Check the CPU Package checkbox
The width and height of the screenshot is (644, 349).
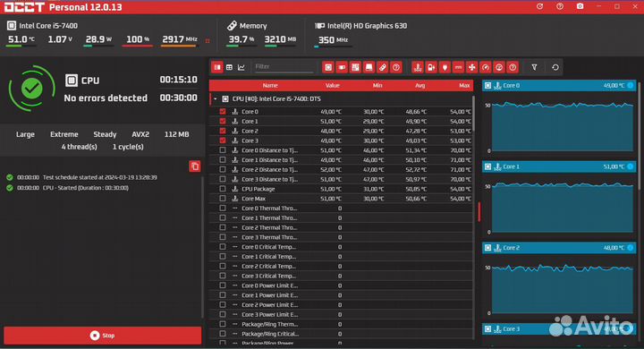click(x=222, y=189)
